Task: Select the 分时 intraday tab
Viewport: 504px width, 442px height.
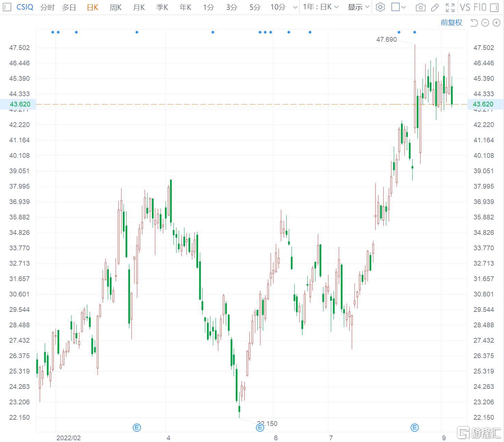Action: point(47,7)
